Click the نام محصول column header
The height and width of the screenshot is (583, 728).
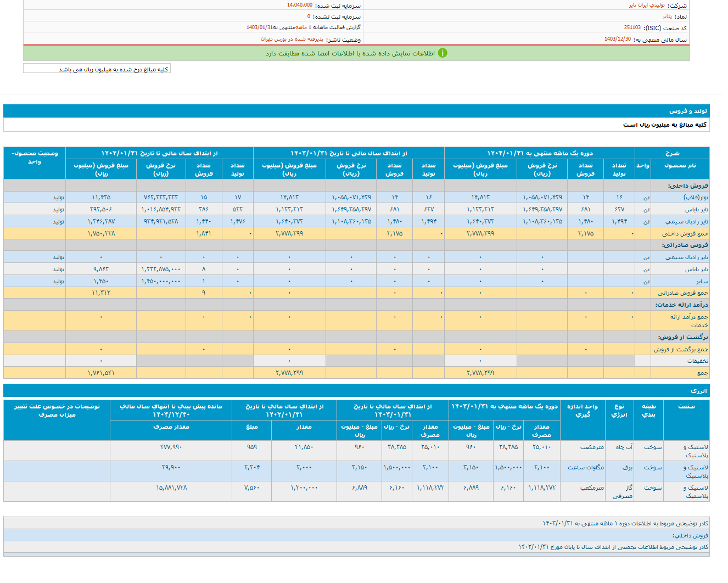tap(680, 165)
